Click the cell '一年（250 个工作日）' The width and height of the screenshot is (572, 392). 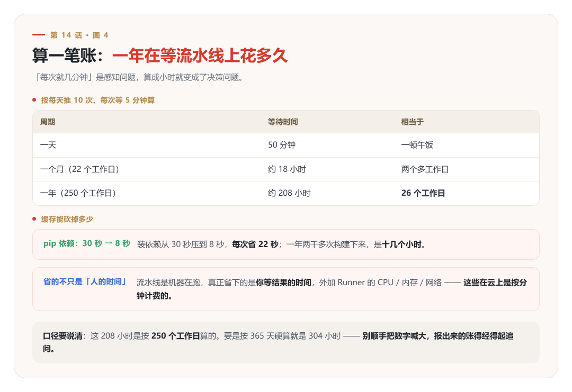click(x=78, y=193)
